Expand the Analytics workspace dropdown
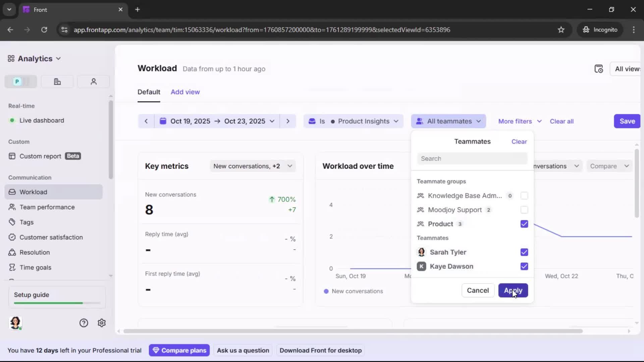The width and height of the screenshot is (644, 362). click(59, 58)
